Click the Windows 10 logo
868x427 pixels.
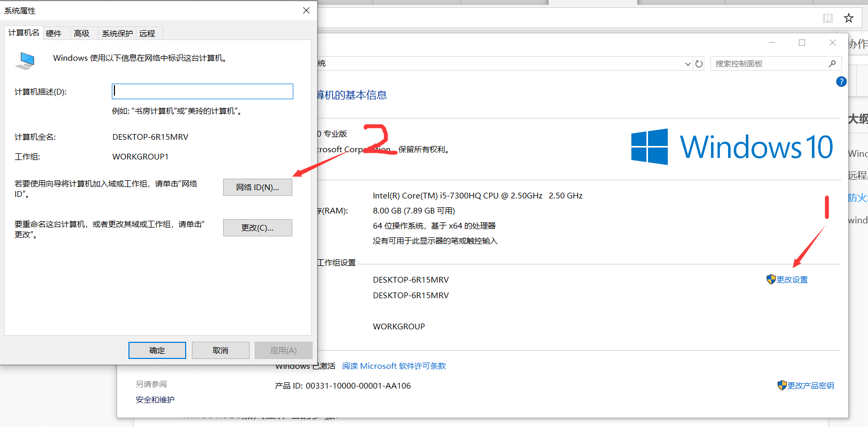[x=732, y=147]
